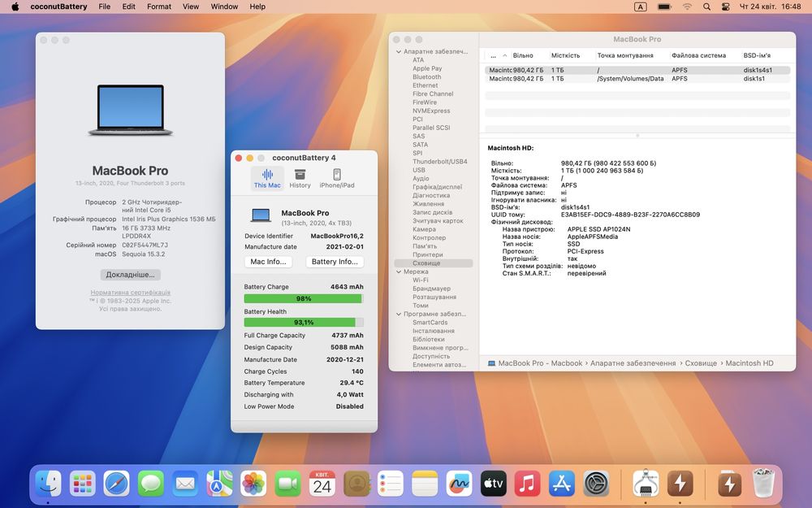Open System Settings in the Dock
The image size is (812, 508).
point(596,484)
